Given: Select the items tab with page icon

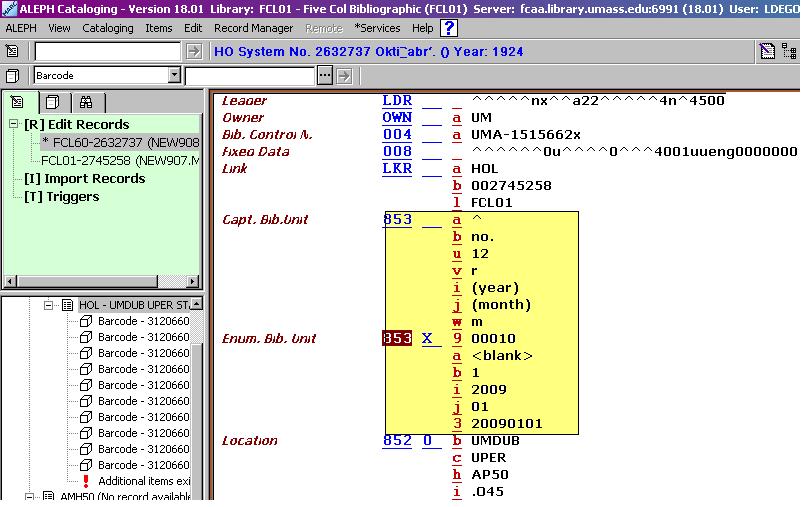Looking at the screenshot, I should click(x=52, y=102).
